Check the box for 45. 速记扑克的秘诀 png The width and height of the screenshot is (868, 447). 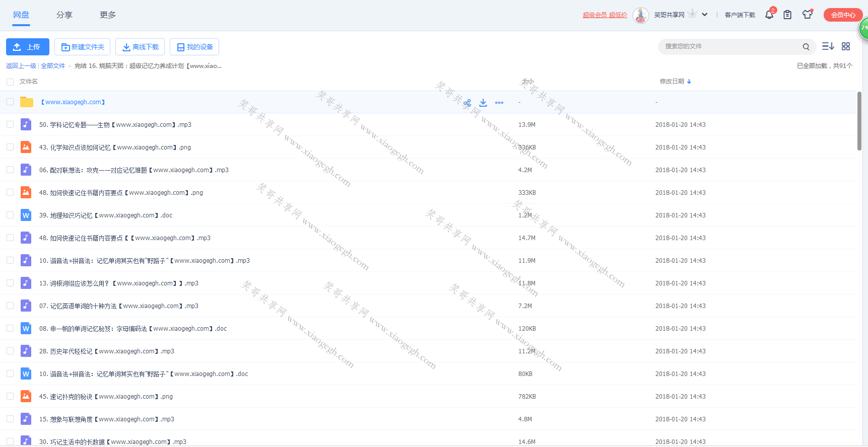(10, 396)
